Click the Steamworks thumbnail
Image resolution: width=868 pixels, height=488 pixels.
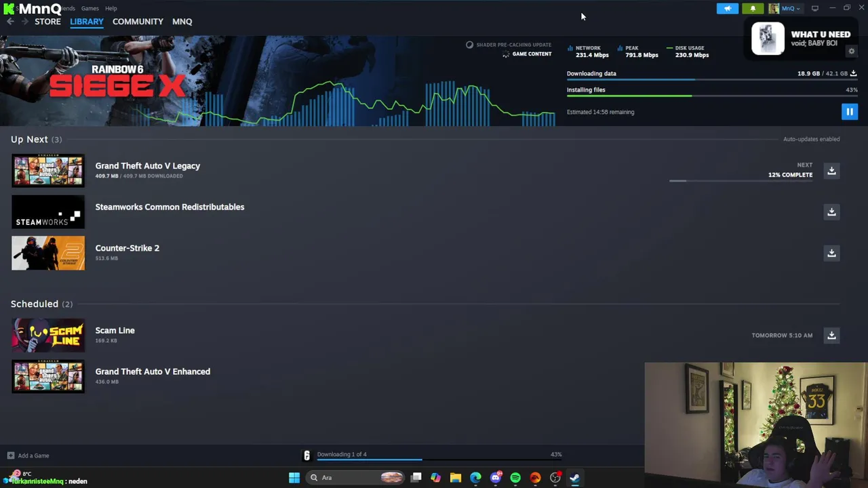[48, 212]
